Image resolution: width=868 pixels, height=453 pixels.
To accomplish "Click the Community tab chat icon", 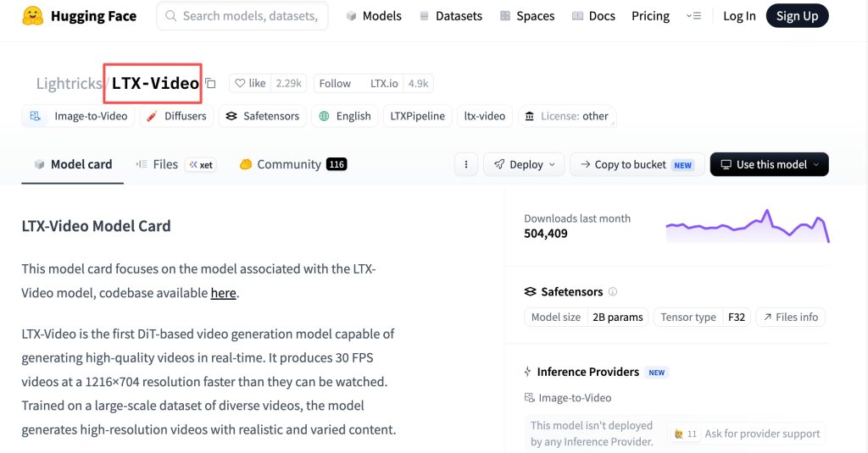I will [246, 164].
